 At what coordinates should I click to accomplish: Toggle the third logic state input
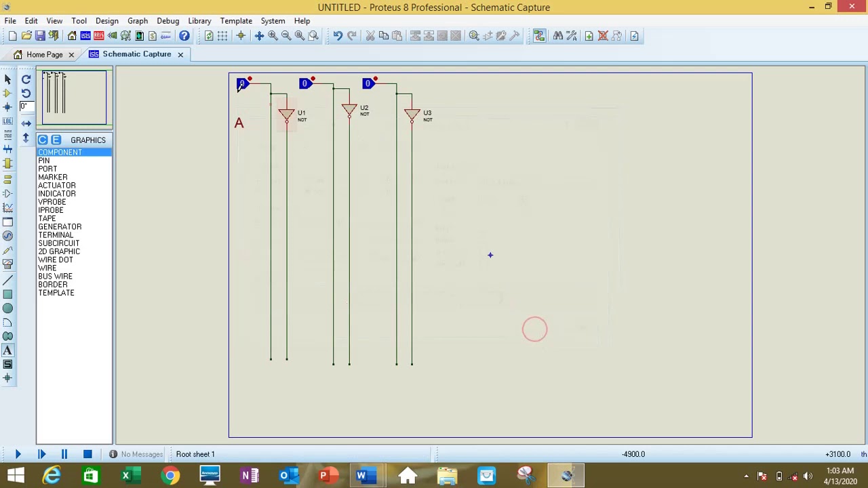(x=369, y=83)
